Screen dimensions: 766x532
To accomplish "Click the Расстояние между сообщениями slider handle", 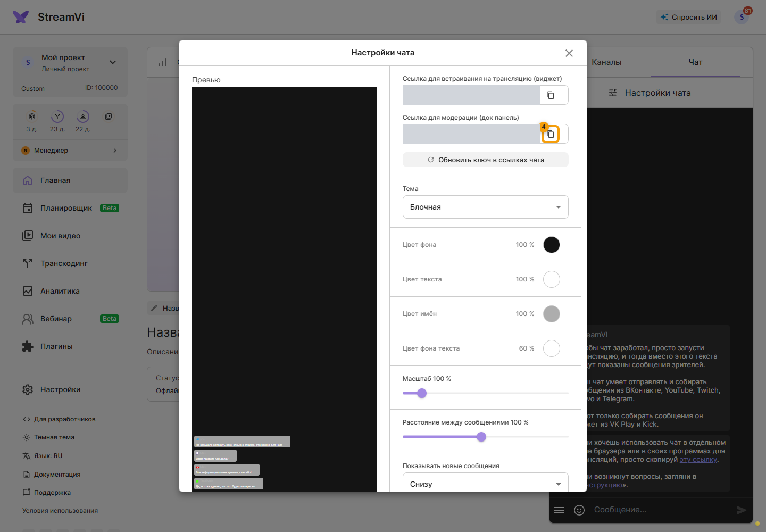I will (x=481, y=437).
